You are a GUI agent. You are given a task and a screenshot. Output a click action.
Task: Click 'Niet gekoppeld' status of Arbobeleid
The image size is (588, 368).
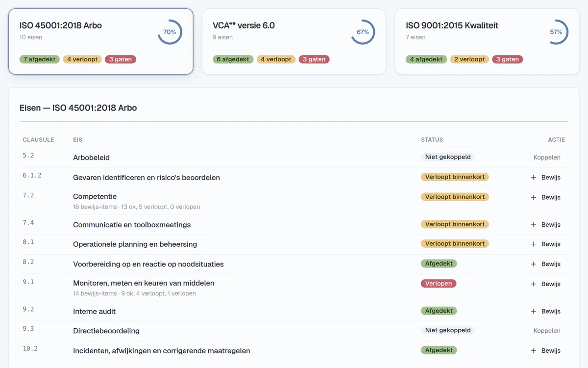(x=448, y=157)
